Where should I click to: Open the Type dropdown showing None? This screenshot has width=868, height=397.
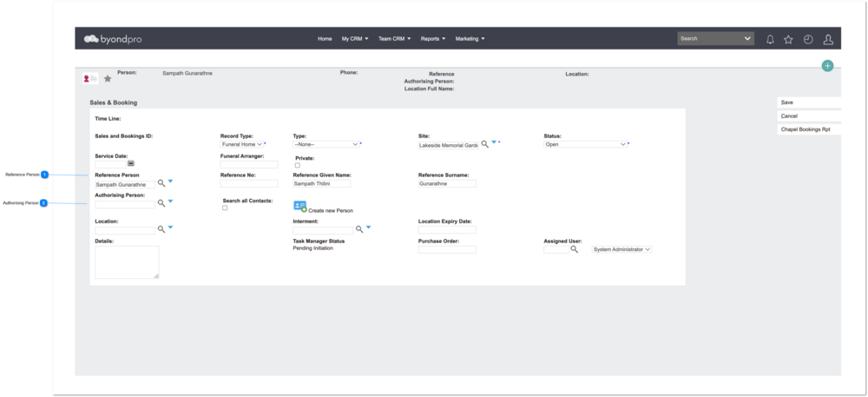coord(326,144)
